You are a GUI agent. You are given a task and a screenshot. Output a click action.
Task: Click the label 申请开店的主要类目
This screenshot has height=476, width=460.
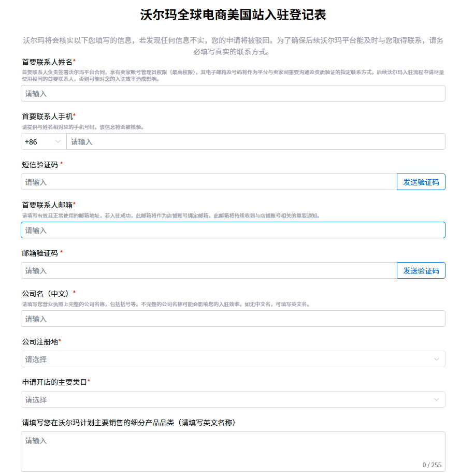pos(54,382)
